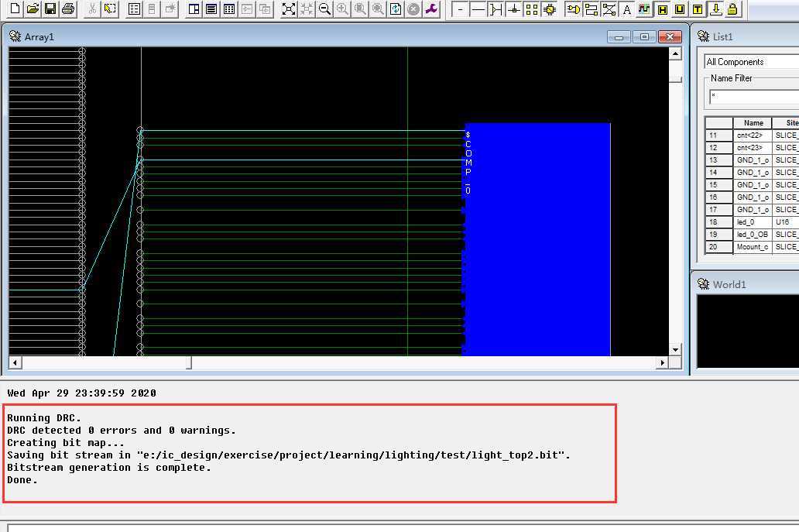This screenshot has width=799, height=532.
Task: Toggle the short dash stub-wire icon
Action: pos(460,9)
